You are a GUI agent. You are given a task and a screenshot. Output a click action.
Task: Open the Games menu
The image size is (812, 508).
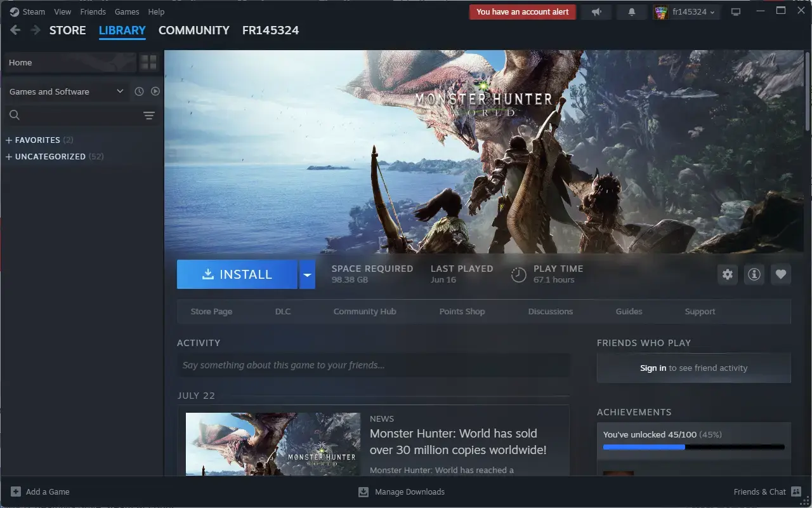coord(127,11)
